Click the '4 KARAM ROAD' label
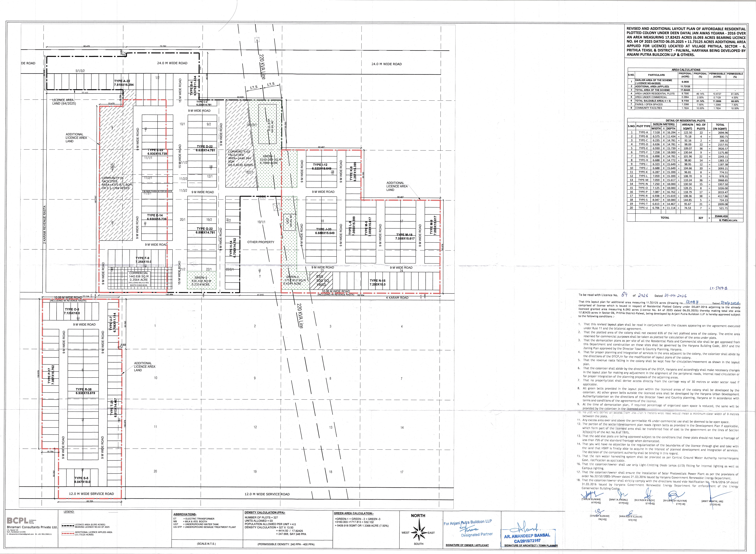 click(x=397, y=298)
